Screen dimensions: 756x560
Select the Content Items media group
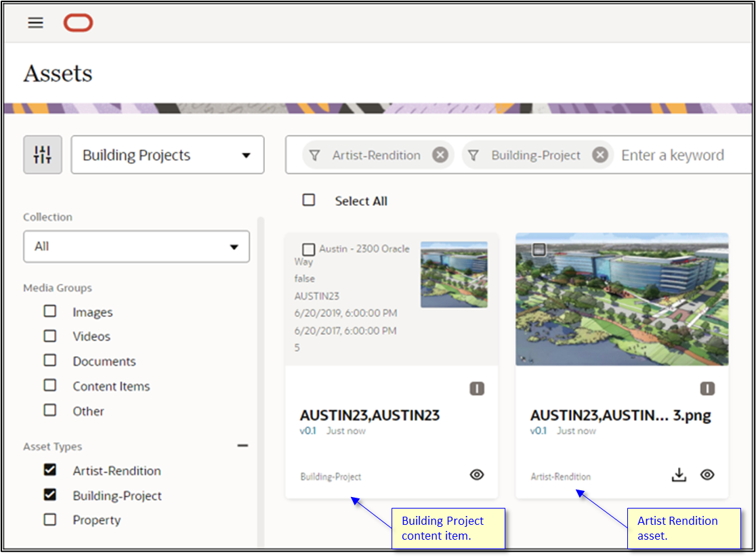(49, 386)
